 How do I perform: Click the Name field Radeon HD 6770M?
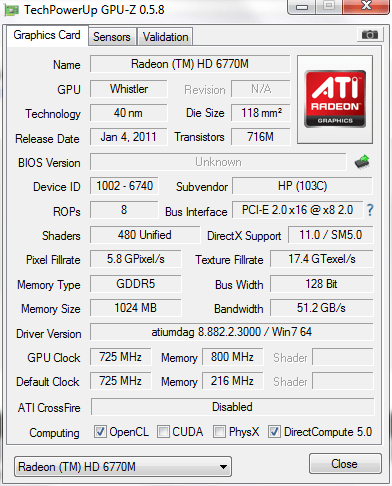[x=190, y=64]
